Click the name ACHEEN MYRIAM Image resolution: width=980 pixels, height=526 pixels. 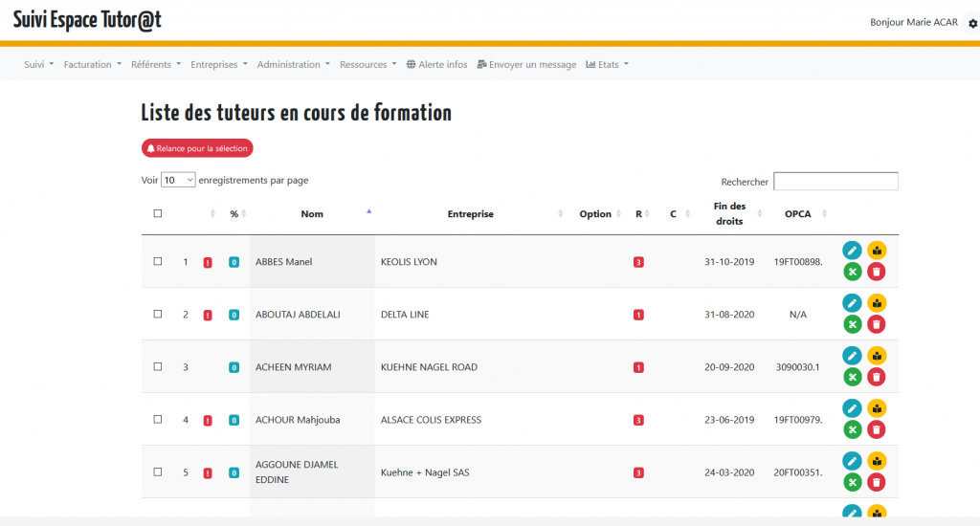click(x=293, y=367)
